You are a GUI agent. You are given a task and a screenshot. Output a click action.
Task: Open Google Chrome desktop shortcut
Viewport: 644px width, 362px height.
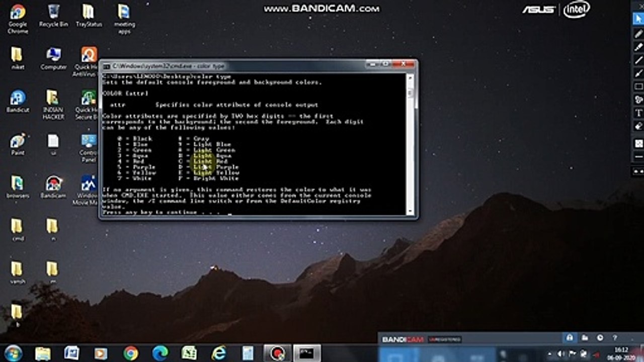coord(18,19)
